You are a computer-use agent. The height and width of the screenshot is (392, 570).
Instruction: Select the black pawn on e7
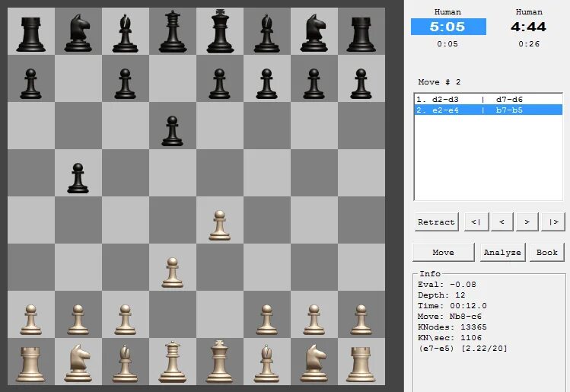220,84
